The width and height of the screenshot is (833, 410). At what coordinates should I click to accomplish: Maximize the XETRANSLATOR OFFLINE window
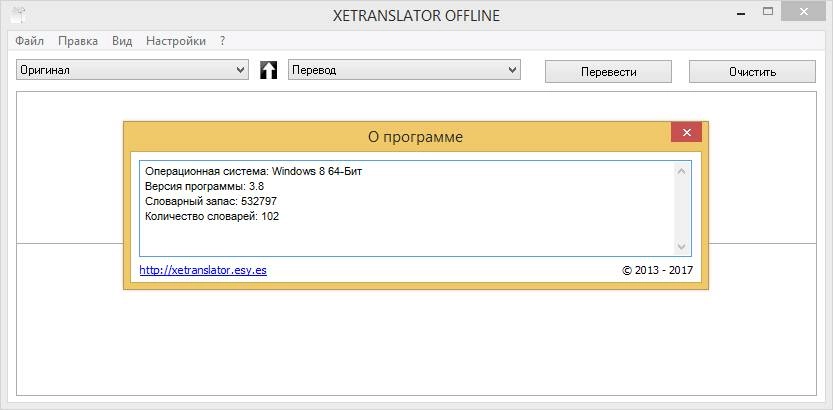[768, 12]
